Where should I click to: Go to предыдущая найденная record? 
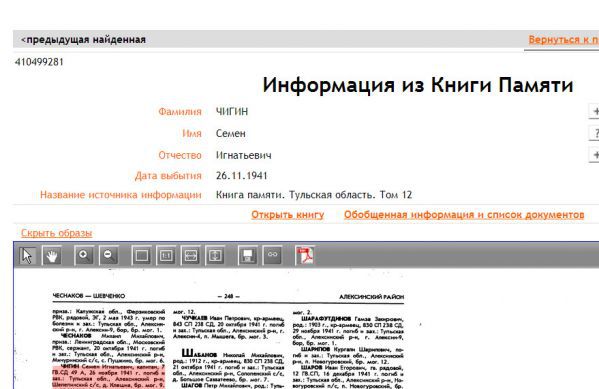84,40
